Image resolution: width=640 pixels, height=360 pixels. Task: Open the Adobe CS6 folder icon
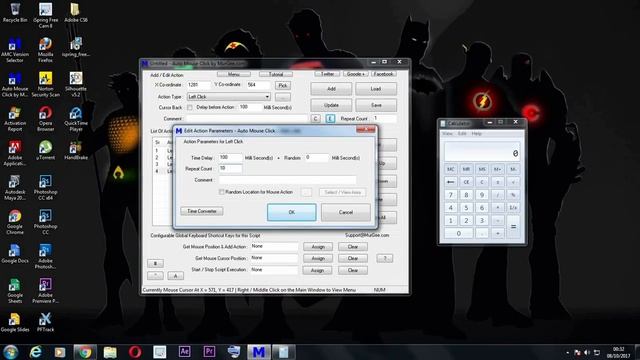click(x=76, y=12)
